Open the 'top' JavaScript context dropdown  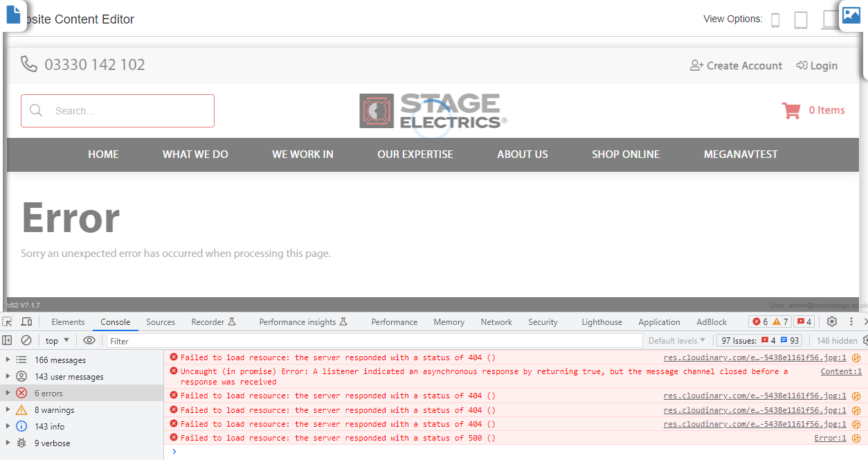[x=57, y=340]
